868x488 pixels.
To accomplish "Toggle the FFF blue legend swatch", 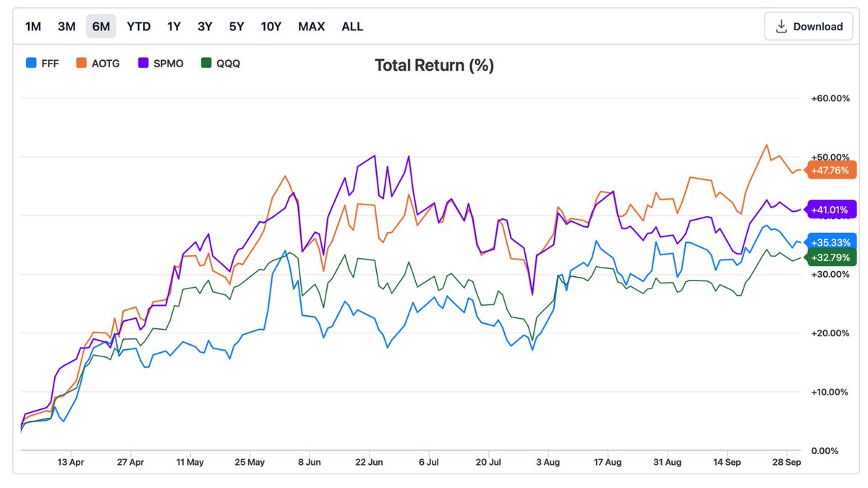I will point(30,64).
